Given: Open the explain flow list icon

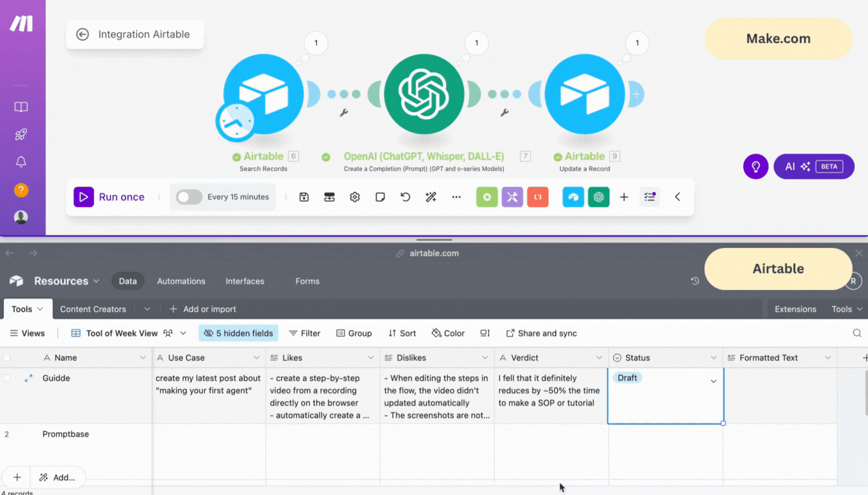Looking at the screenshot, I should coord(650,197).
